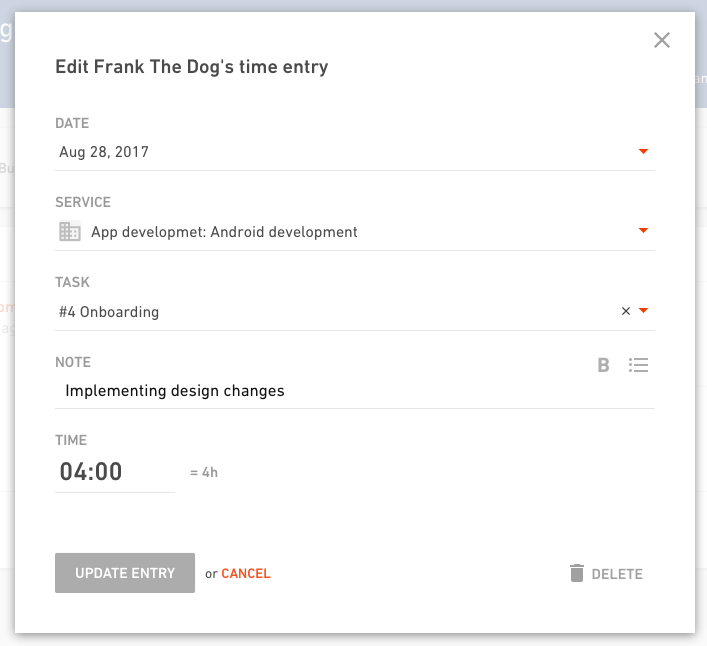Click the Aug 28, 2017 date value
The width and height of the screenshot is (707, 646).
pos(104,152)
